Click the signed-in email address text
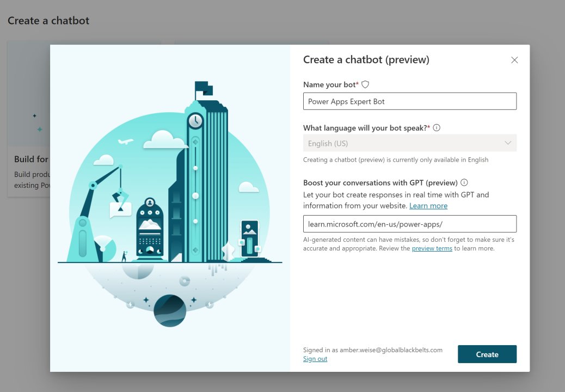Image resolution: width=565 pixels, height=392 pixels. pyautogui.click(x=372, y=350)
